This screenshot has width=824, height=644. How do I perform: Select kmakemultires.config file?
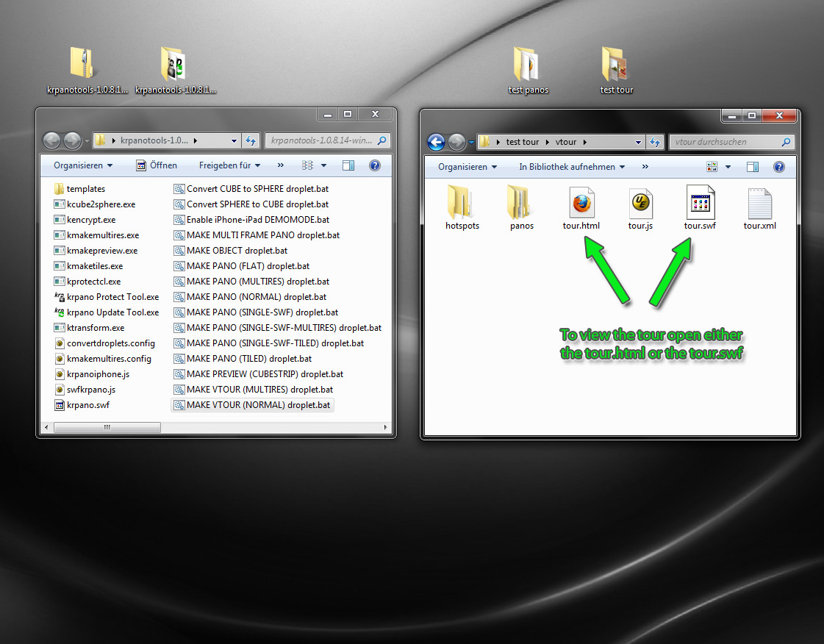[102, 359]
